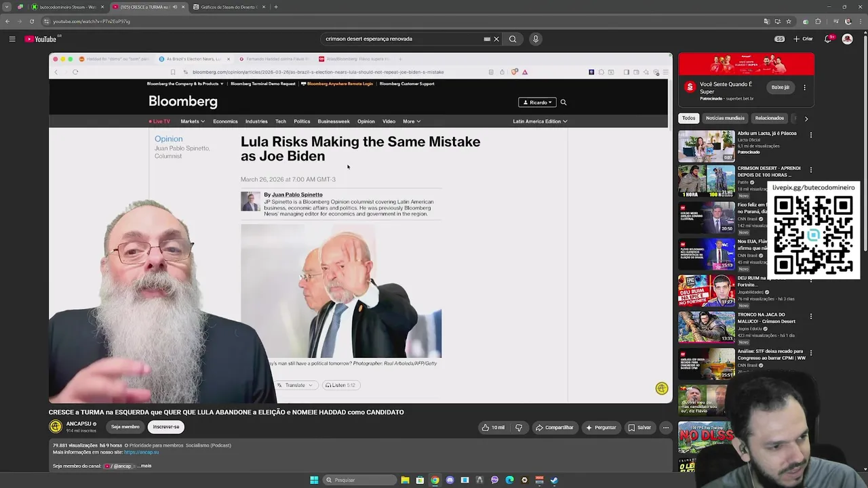This screenshot has width=868, height=488.
Task: Bookmark this page with the star icon
Action: point(789,21)
